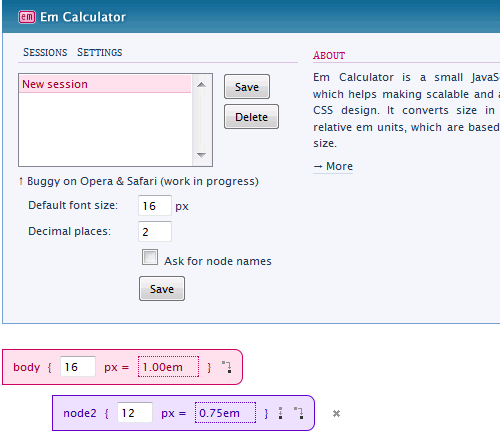Add a sibling node after node2

pyautogui.click(x=281, y=413)
